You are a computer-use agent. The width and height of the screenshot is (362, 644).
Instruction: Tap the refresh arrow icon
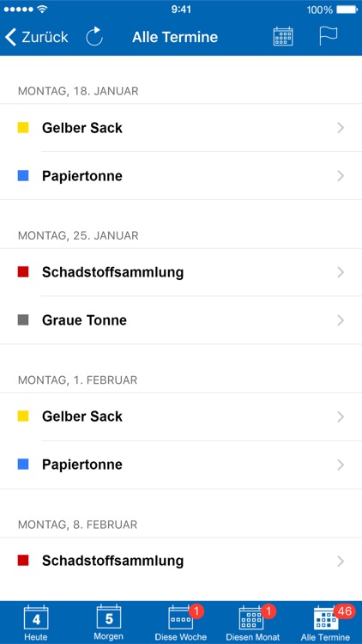click(94, 36)
